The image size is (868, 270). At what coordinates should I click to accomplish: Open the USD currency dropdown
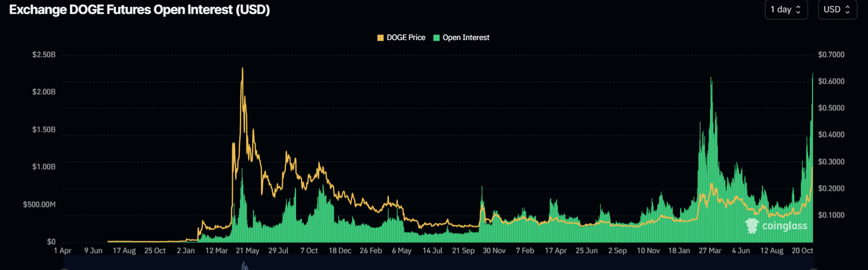(x=837, y=10)
